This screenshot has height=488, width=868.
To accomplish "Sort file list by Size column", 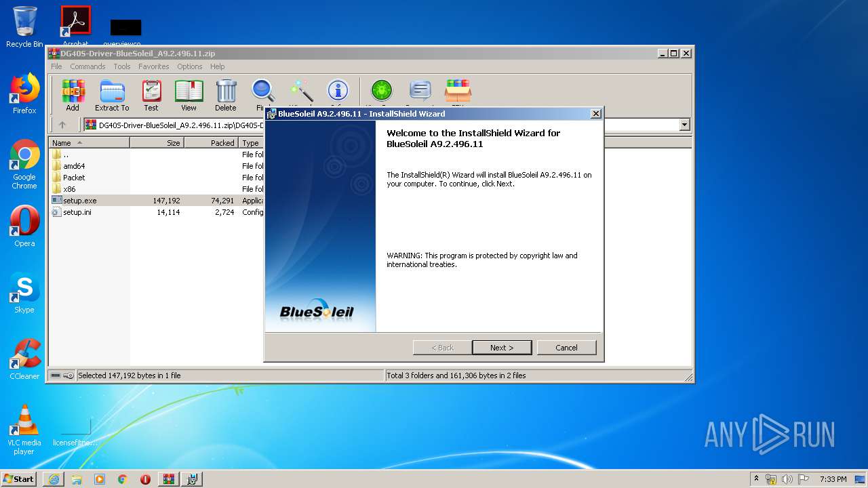I will (157, 143).
